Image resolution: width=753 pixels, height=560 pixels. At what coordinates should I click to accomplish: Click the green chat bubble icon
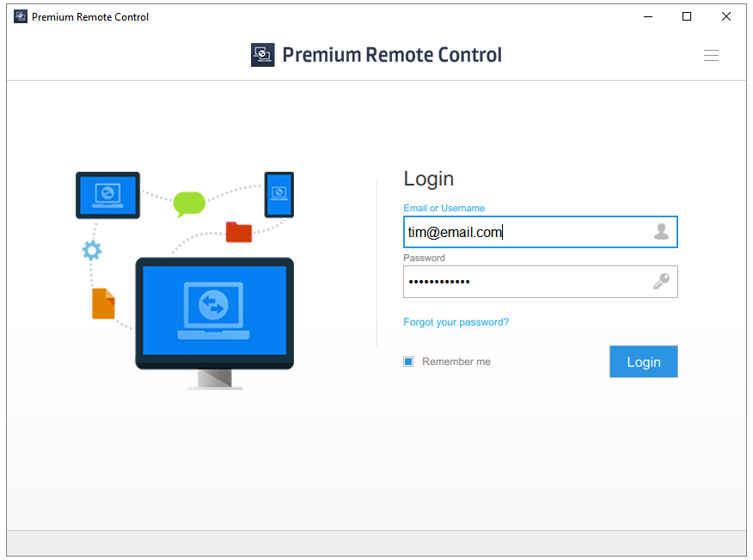tap(189, 204)
